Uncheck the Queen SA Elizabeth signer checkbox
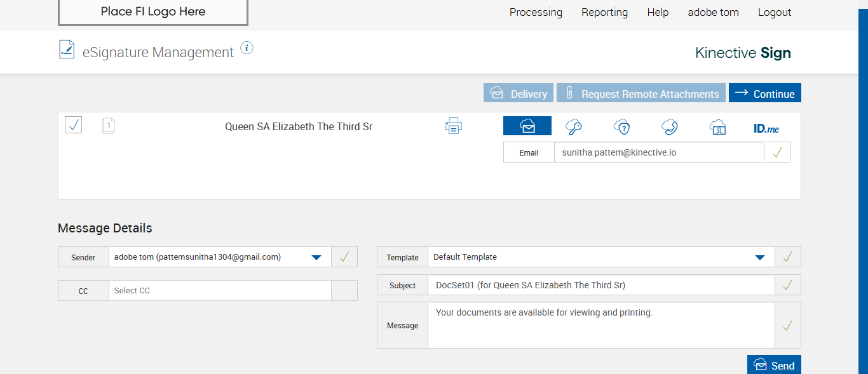This screenshot has width=868, height=374. click(x=74, y=125)
